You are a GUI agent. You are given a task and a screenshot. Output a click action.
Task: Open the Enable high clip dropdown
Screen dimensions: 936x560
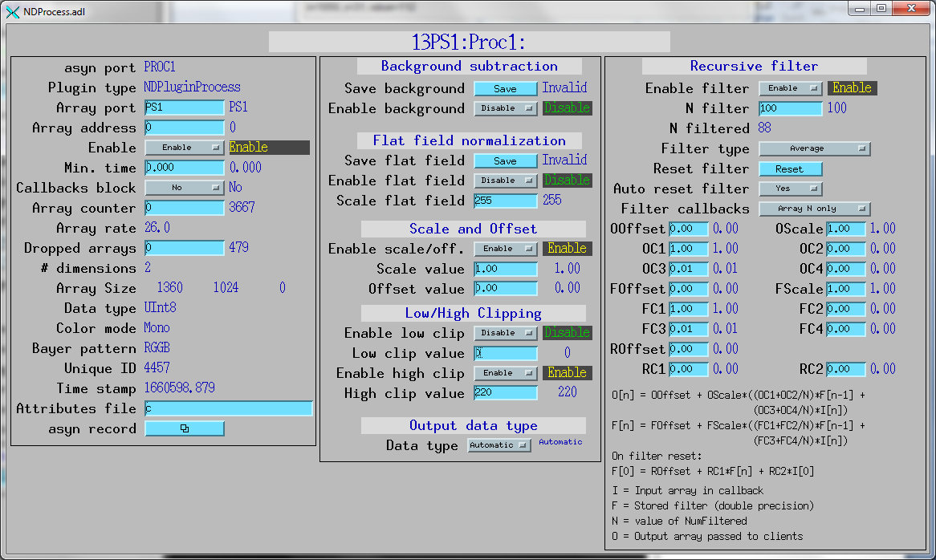point(505,373)
